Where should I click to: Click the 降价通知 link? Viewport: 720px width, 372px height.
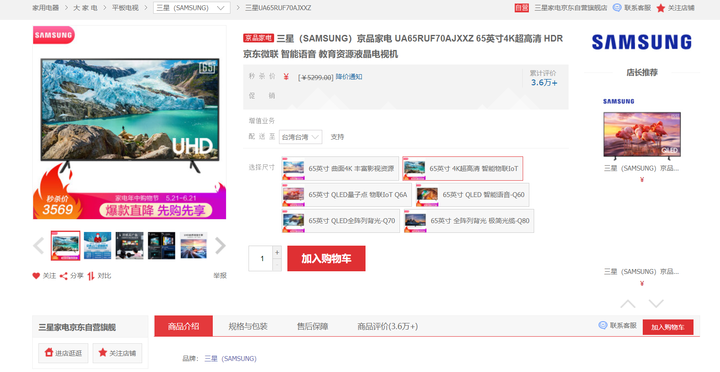[x=349, y=77]
